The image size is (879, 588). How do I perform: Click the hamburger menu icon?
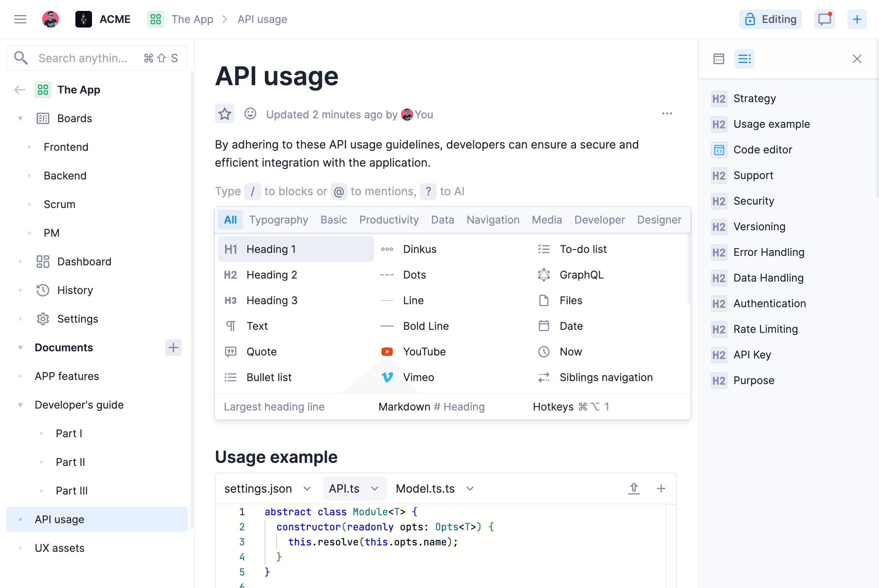[x=20, y=19]
